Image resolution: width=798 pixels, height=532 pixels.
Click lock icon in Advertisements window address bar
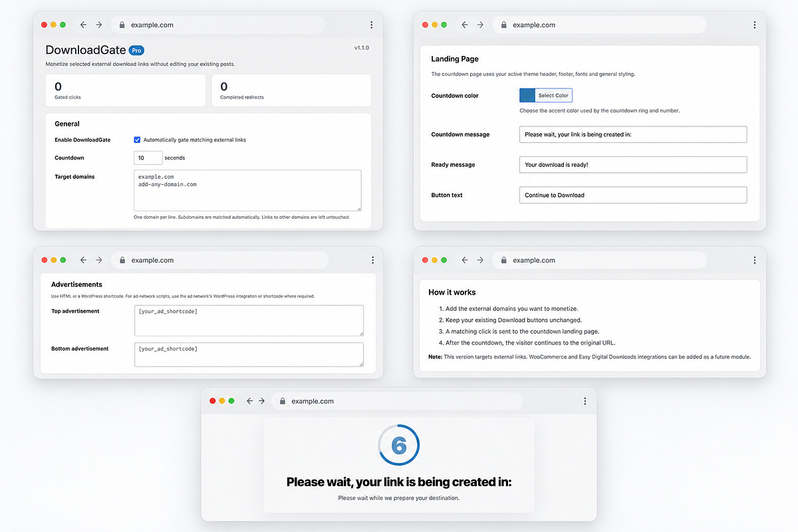click(x=122, y=260)
